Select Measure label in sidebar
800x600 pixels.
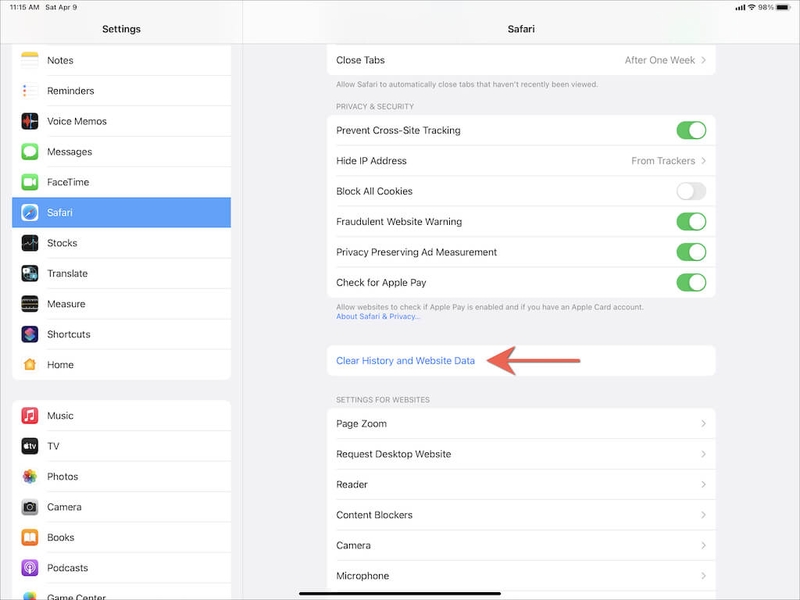tap(66, 304)
